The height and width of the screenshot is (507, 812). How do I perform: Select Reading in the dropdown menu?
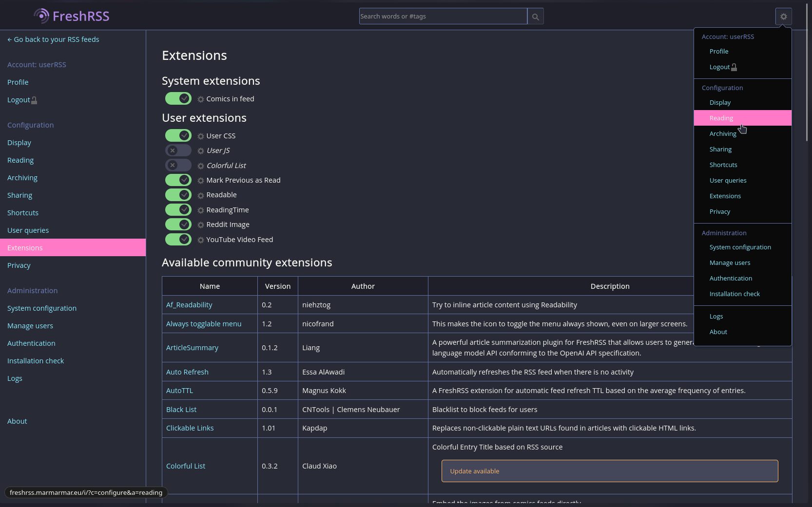pyautogui.click(x=742, y=118)
